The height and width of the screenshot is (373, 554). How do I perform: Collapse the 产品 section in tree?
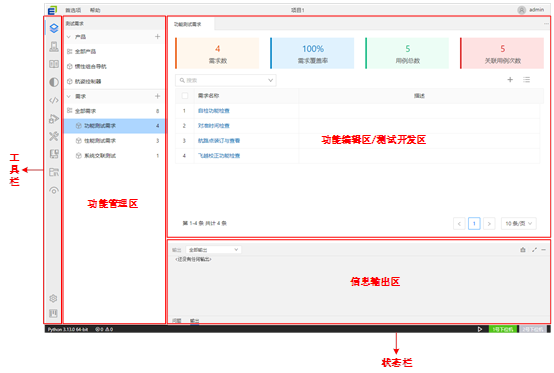pyautogui.click(x=69, y=37)
